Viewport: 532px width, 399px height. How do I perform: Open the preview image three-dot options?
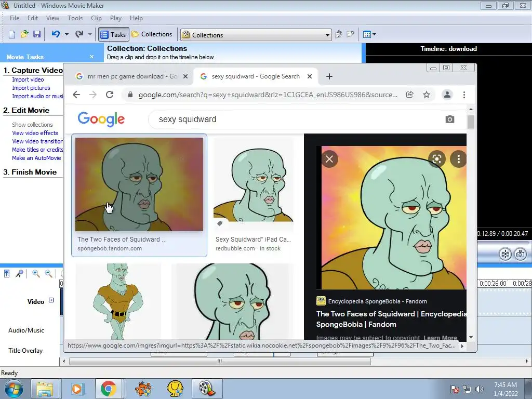tap(458, 159)
